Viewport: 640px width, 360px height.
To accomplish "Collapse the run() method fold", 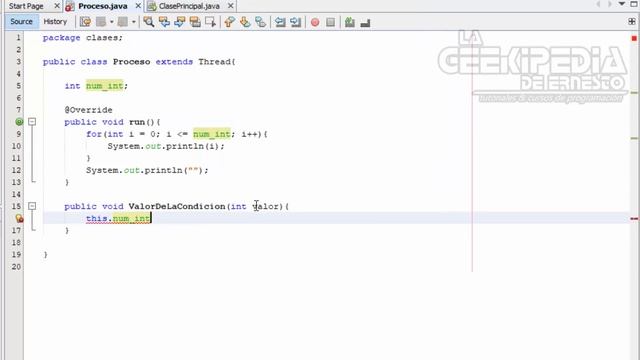I will [x=32, y=122].
